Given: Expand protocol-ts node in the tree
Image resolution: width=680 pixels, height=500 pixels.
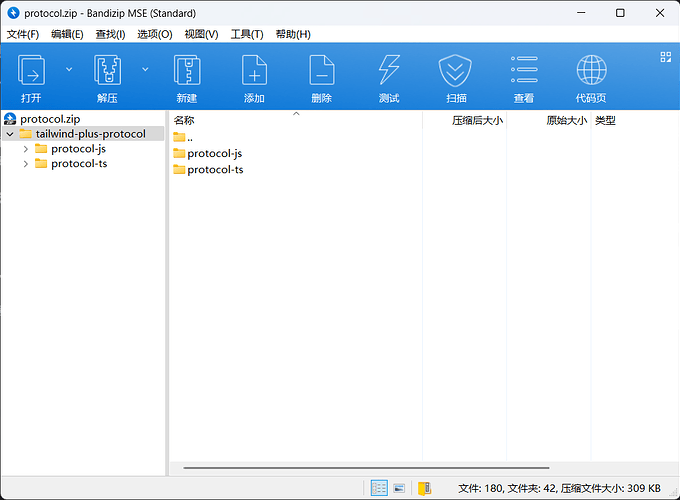Looking at the screenshot, I should 26,164.
